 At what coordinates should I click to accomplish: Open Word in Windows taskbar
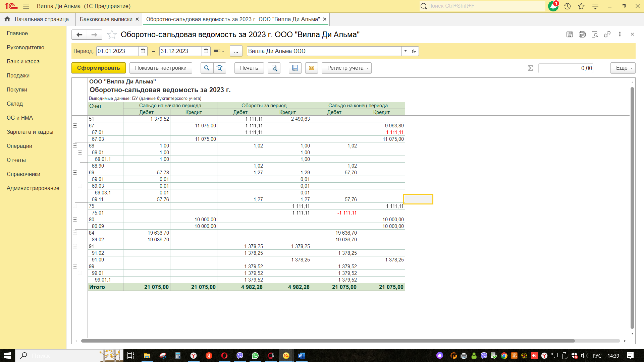click(302, 356)
